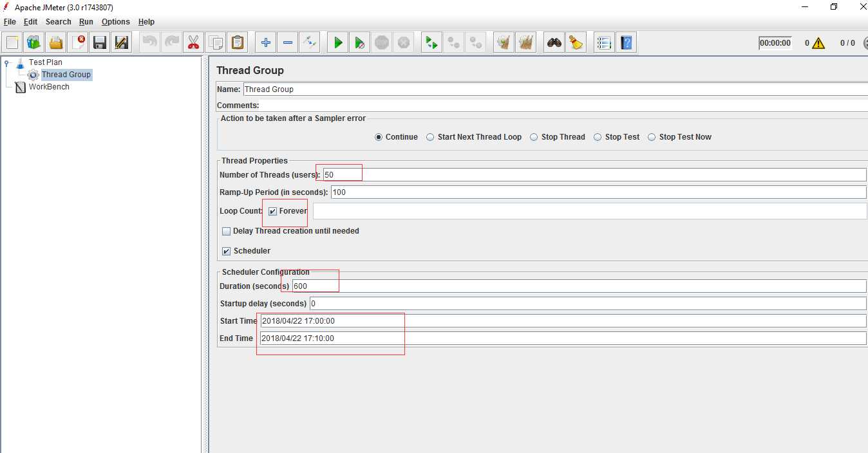Viewport: 868px width, 453px height.
Task: Open the Run menu
Action: pyautogui.click(x=86, y=22)
